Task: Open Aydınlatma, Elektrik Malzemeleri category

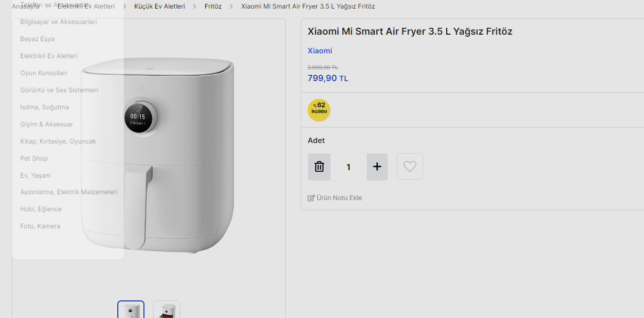Action: click(x=69, y=192)
